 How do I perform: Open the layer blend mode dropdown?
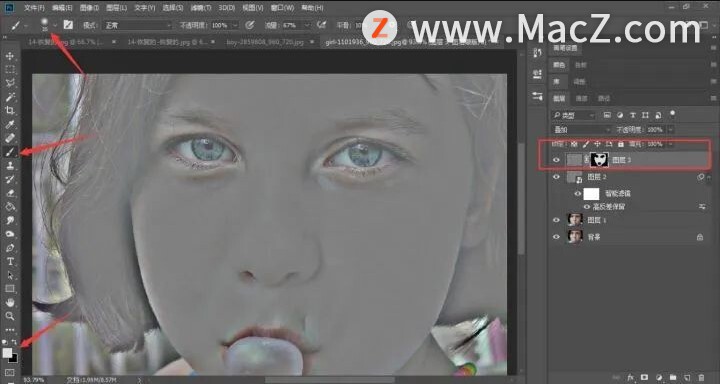[x=582, y=130]
